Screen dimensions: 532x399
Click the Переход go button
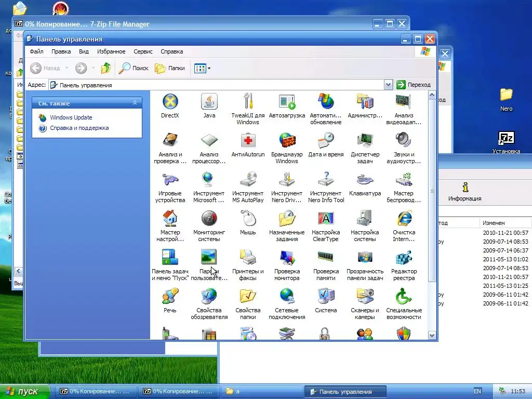tap(413, 85)
